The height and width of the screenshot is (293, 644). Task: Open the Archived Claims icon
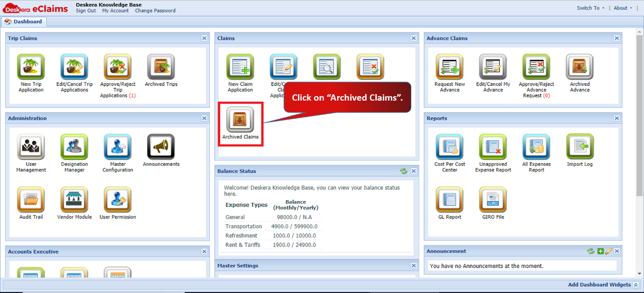pyautogui.click(x=240, y=120)
